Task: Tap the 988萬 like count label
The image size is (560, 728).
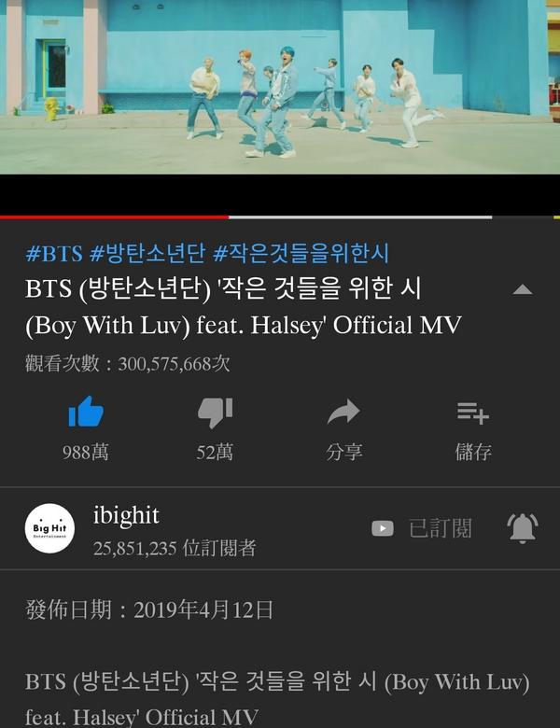Action: point(86,452)
